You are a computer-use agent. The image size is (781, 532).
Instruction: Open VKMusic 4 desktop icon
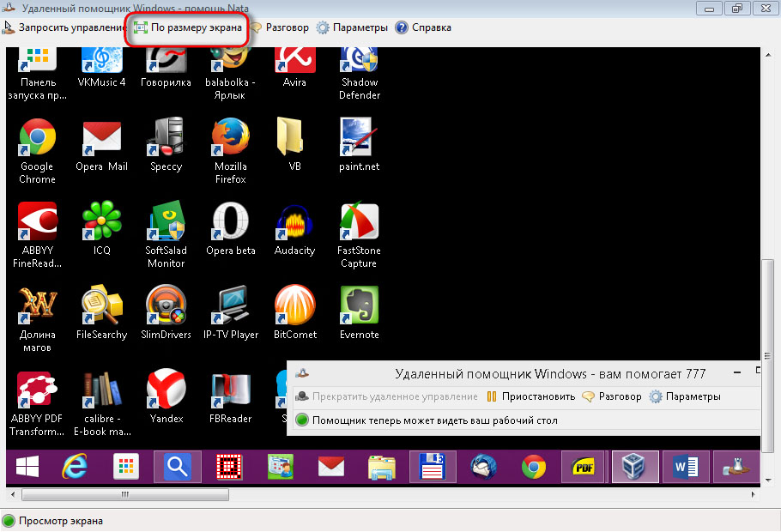coord(101,67)
